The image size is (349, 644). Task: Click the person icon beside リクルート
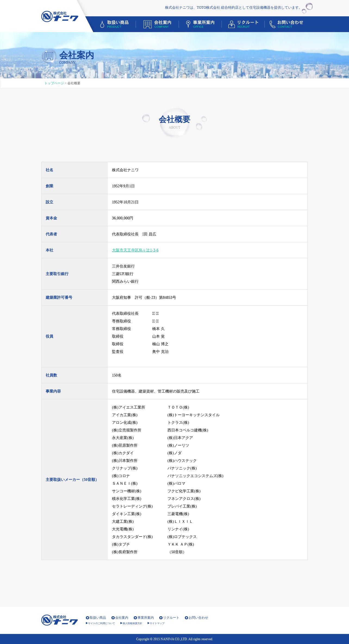tap(232, 24)
